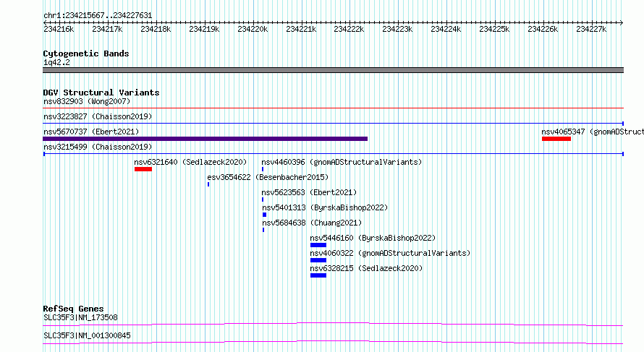This screenshot has width=644, height=352.
Task: Select the blue nsv6328215 variant bar
Action: click(x=318, y=275)
